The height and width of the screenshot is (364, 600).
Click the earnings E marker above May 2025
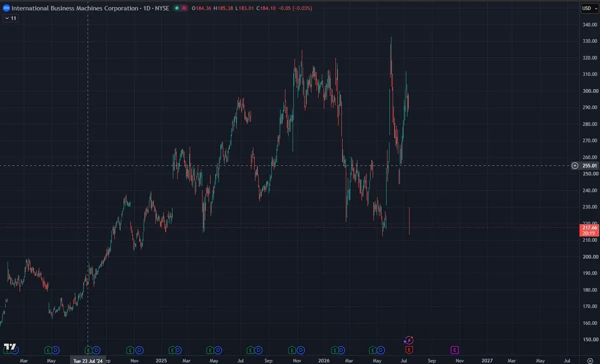point(211,350)
